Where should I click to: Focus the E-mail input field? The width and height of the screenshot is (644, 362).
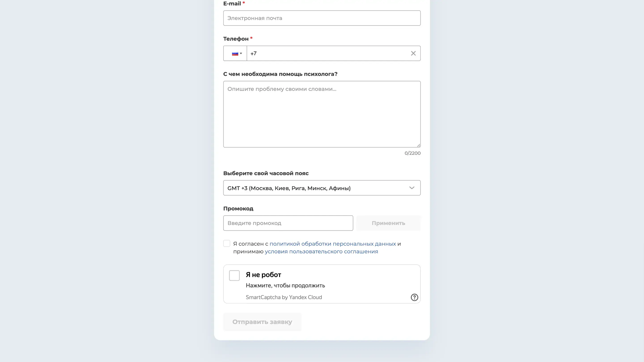[322, 18]
